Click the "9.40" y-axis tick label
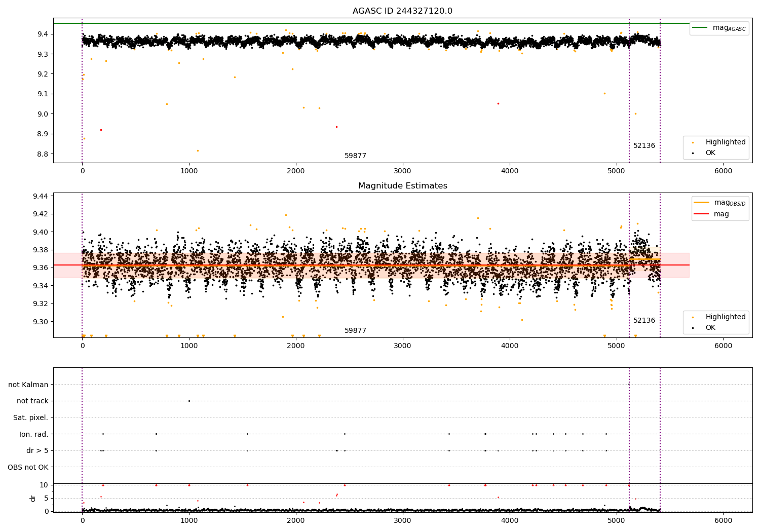The width and height of the screenshot is (760, 532). (41, 232)
